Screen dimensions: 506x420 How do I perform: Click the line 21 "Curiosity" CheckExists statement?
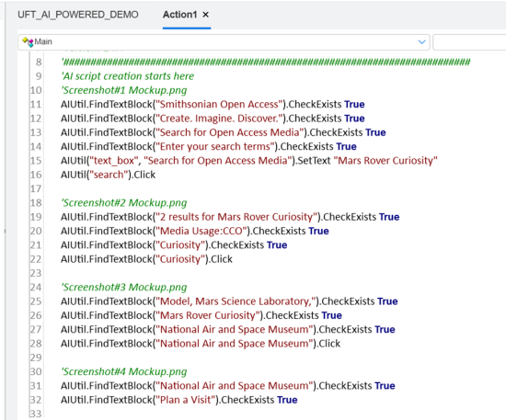(174, 245)
